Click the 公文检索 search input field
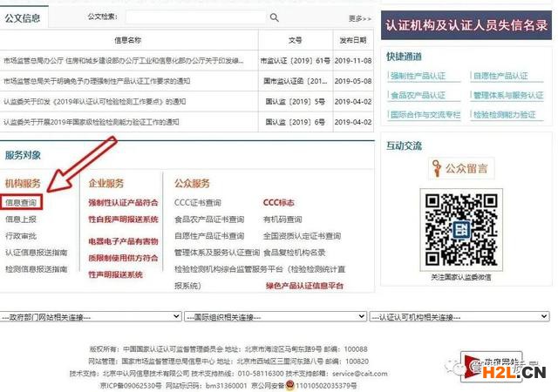558x392 pixels. pos(195,17)
